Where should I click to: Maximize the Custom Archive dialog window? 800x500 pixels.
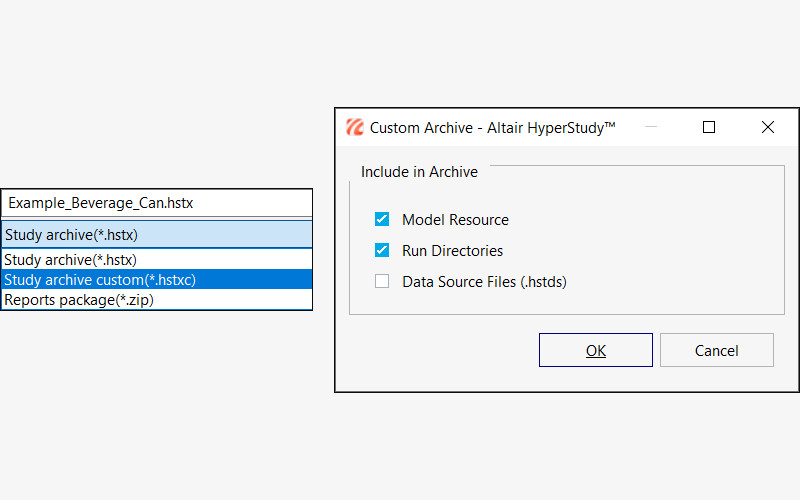[709, 127]
